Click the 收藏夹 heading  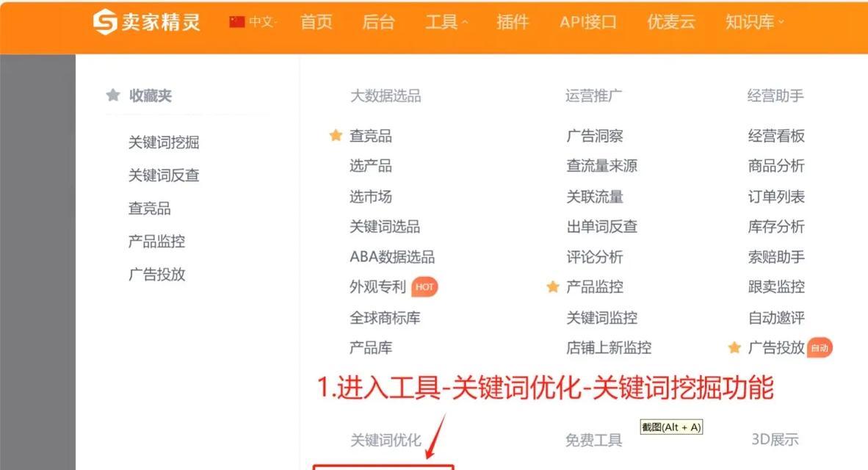(151, 95)
